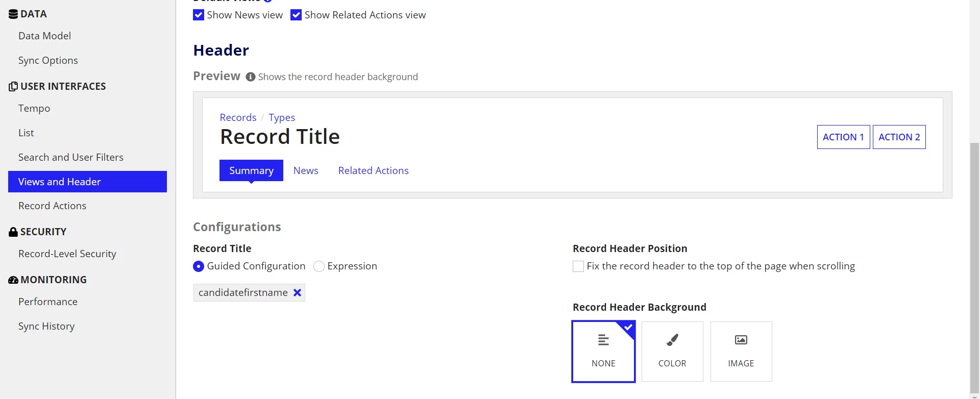Open the Related Actions preview tab

pyautogui.click(x=373, y=170)
